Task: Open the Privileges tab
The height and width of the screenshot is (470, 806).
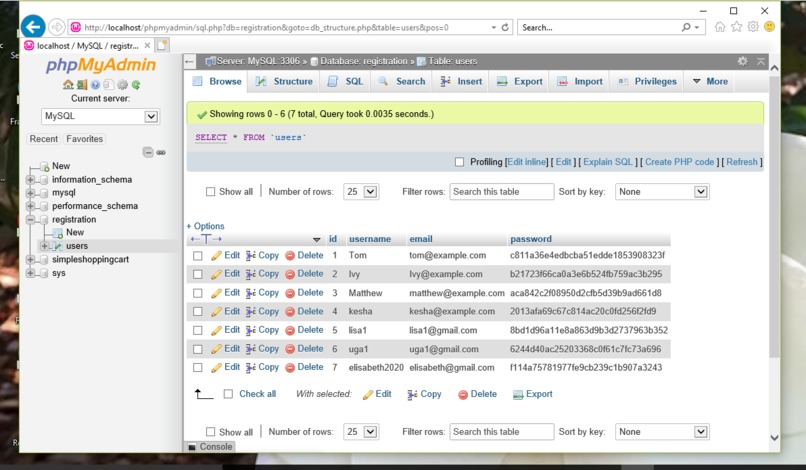Action: click(x=648, y=81)
